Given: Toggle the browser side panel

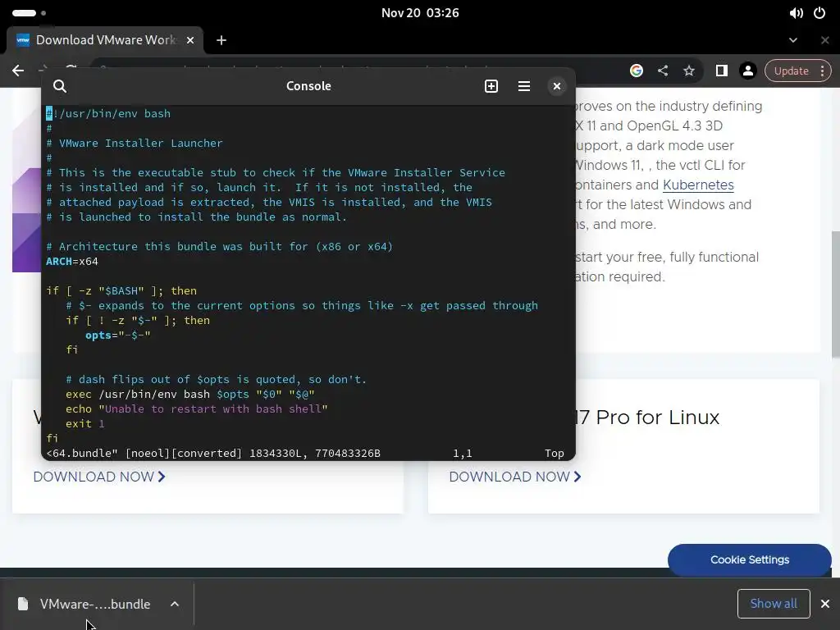Looking at the screenshot, I should (722, 71).
